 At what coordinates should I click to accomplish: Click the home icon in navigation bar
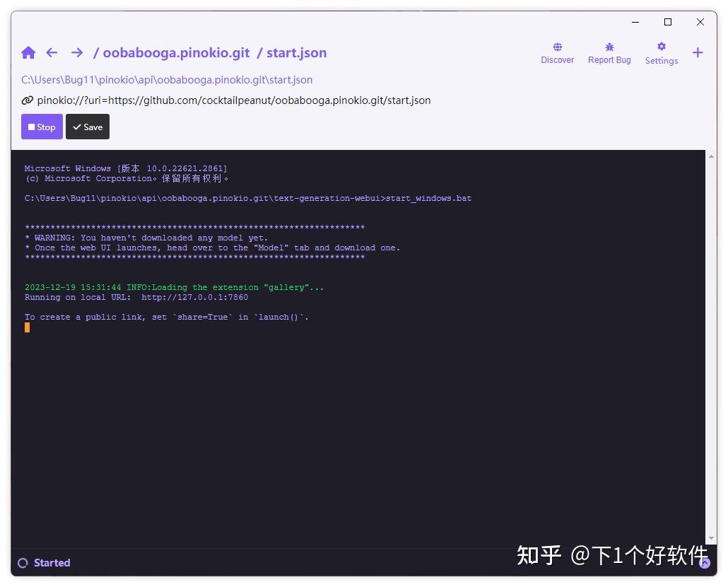click(x=28, y=52)
